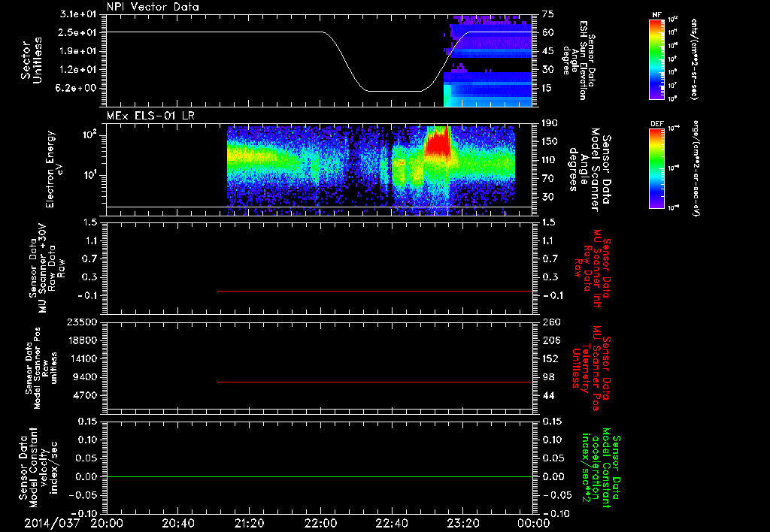
Task: Click the green zero velocity line
Action: click(320, 476)
